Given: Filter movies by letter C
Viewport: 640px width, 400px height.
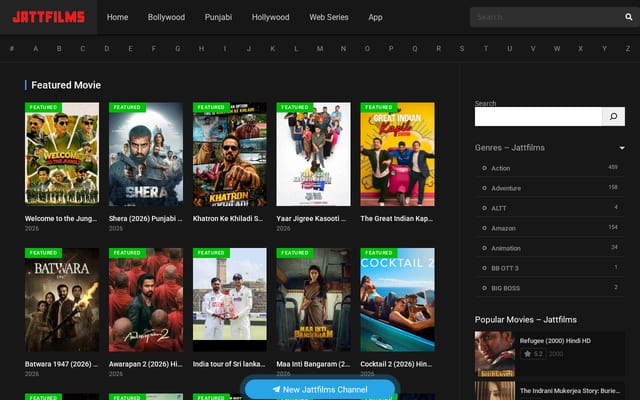Looking at the screenshot, I should tap(83, 49).
